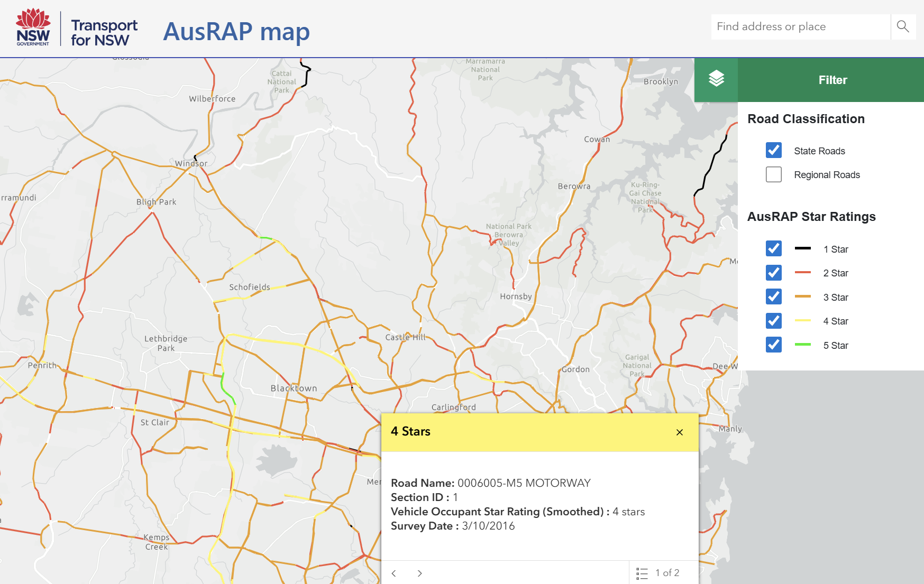Disable the 3 Star rating filter
This screenshot has height=584, width=924.
[x=774, y=297]
